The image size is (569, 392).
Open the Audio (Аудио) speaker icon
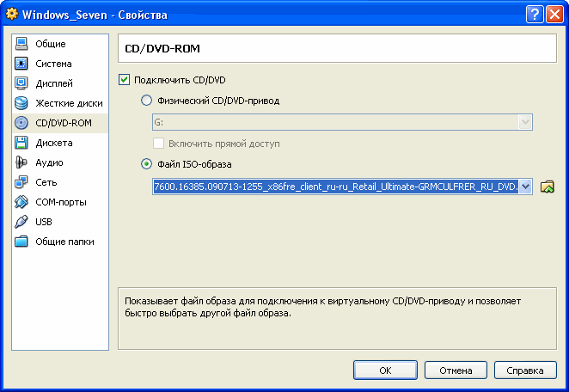(21, 162)
